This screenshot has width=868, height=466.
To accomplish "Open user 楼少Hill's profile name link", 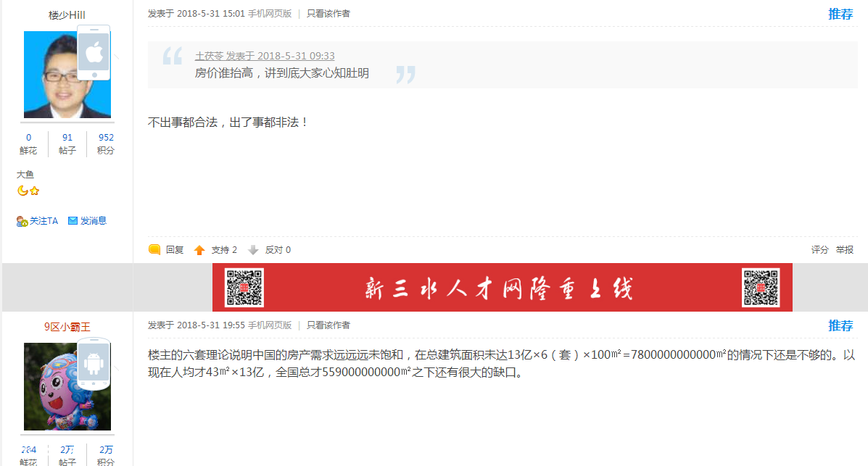I will pos(67,14).
